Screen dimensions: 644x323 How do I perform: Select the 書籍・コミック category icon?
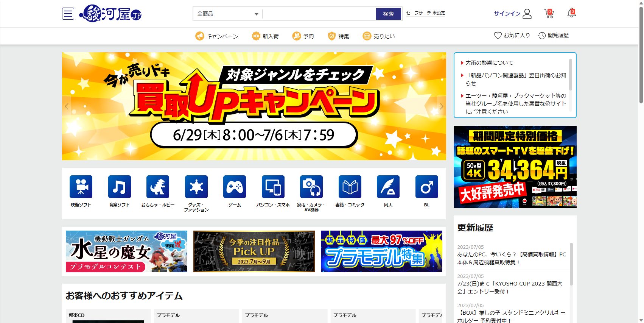350,187
